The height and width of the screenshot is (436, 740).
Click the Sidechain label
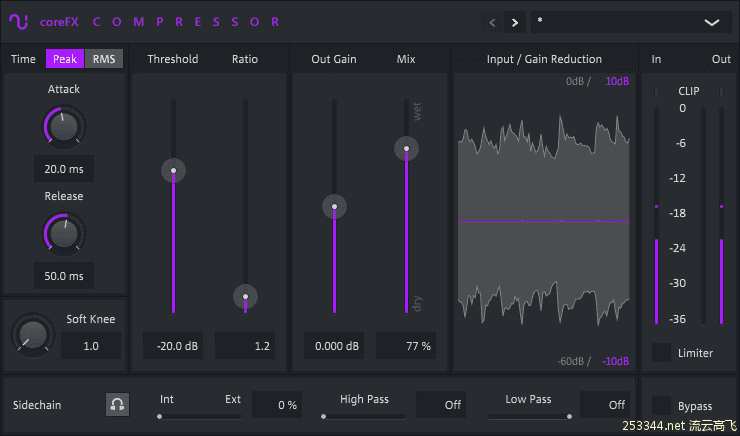[37, 405]
